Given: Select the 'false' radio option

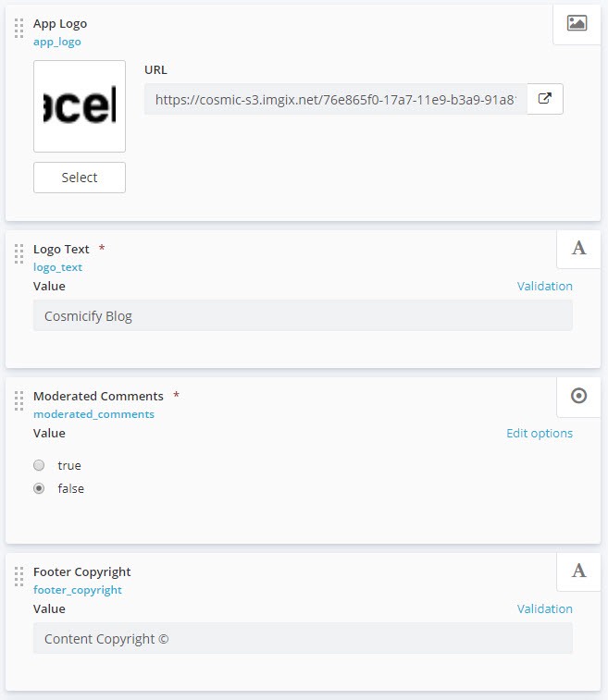Looking at the screenshot, I should click(39, 489).
